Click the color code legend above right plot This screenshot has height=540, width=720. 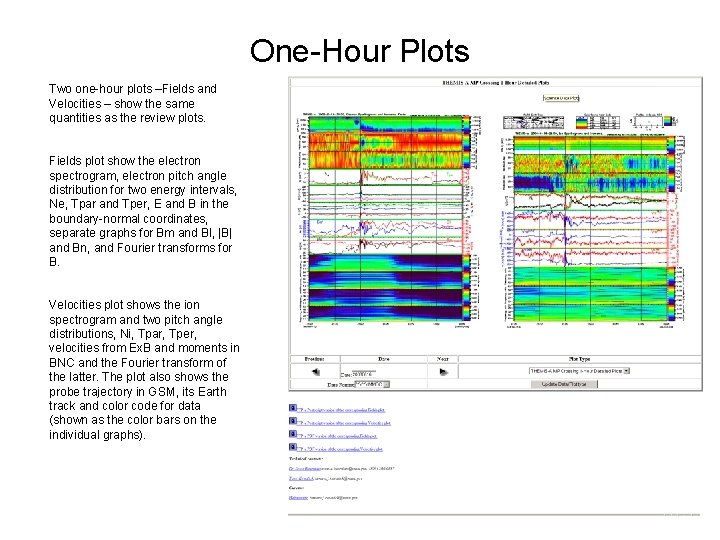(x=598, y=122)
